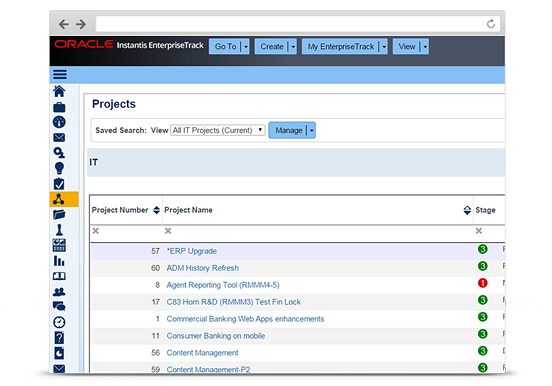Open the *ERP Upgrade project link
The image size is (552, 386).
[192, 251]
